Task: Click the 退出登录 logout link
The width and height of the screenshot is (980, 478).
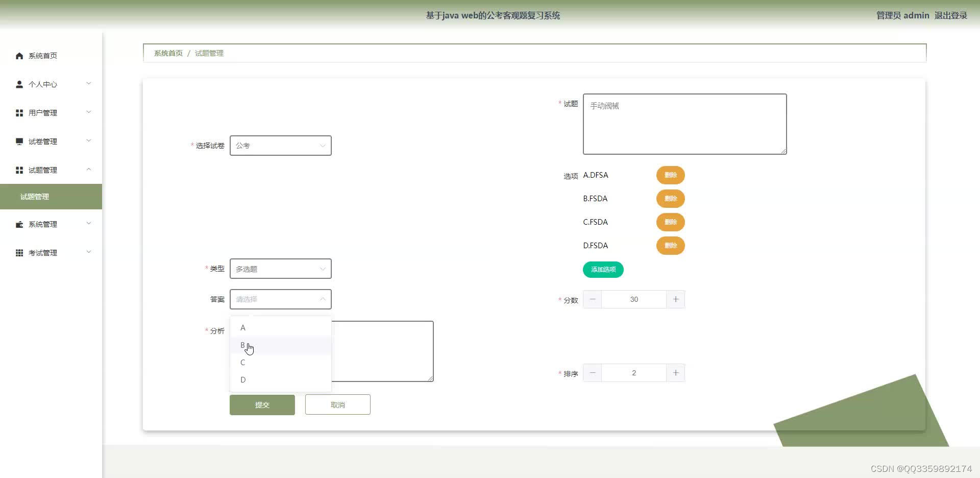Action: tap(951, 15)
